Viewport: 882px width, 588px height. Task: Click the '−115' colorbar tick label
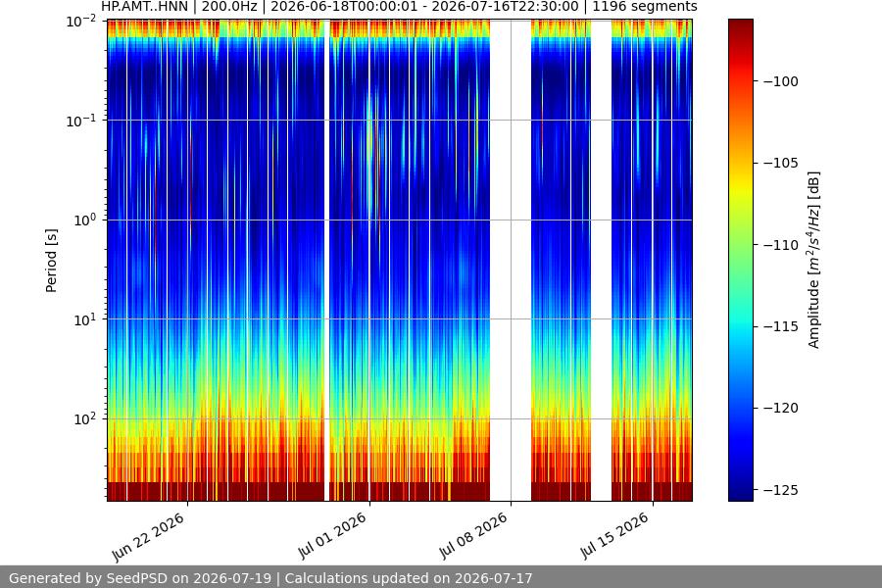[x=781, y=326]
